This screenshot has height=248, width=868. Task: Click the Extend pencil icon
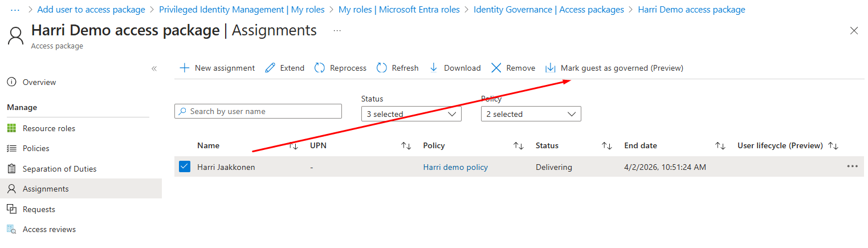tap(270, 68)
